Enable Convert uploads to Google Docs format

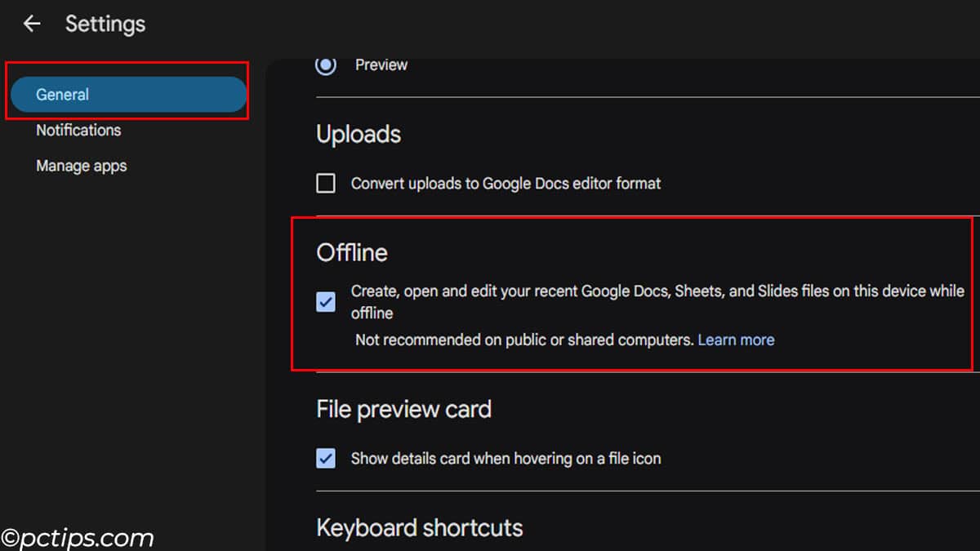coord(326,183)
